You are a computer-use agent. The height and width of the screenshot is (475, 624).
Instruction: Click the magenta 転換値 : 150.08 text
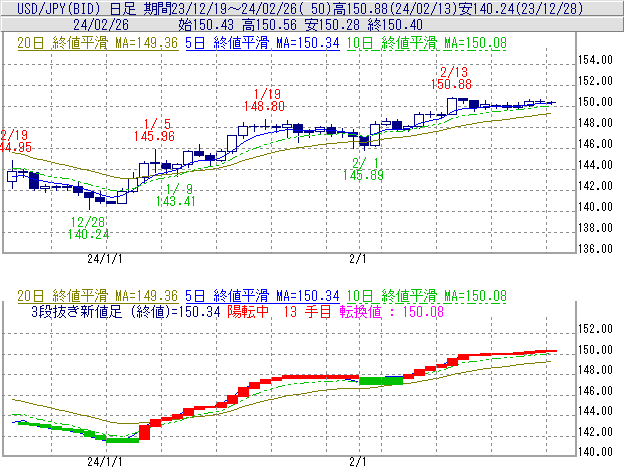pos(392,311)
